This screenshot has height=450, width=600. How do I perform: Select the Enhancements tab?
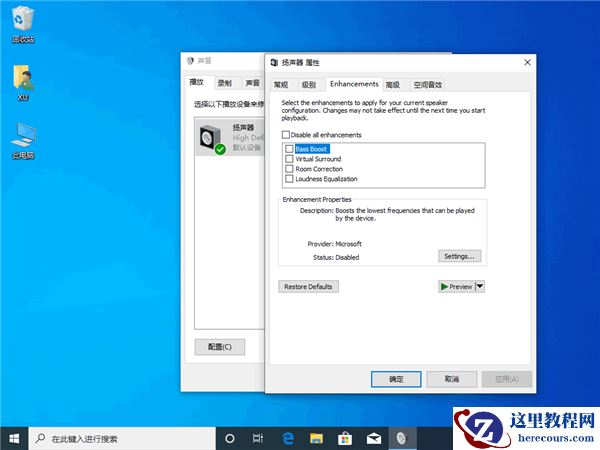point(354,84)
